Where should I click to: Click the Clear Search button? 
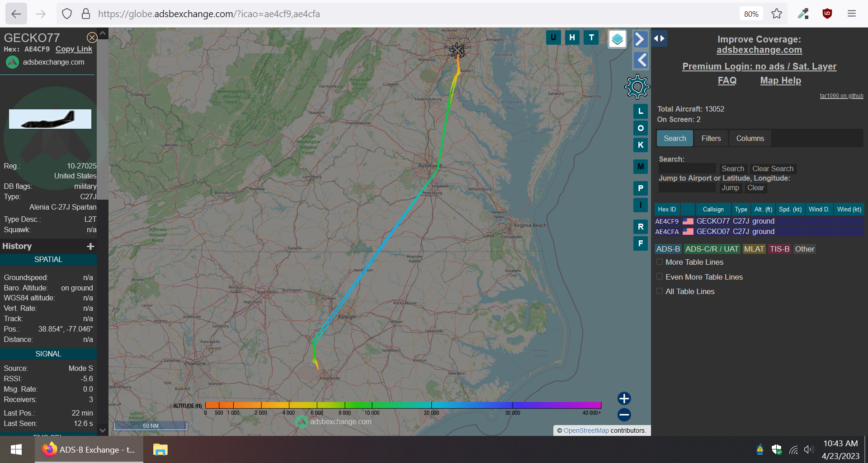click(773, 168)
